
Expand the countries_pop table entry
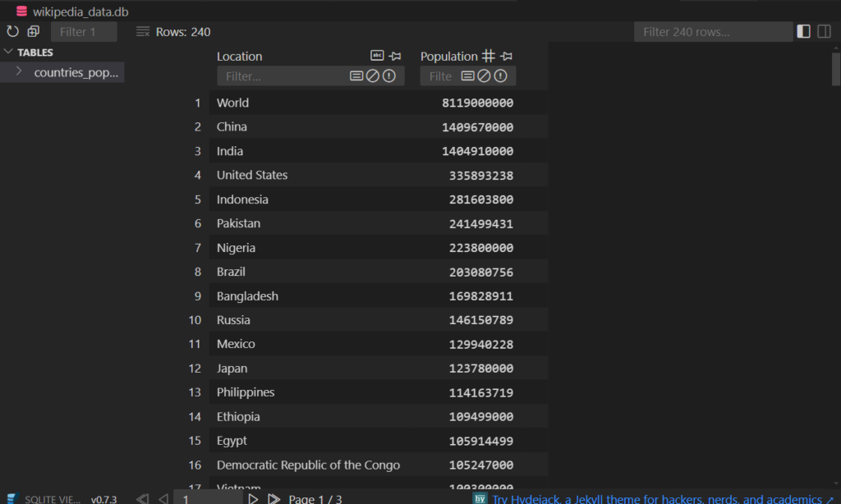(x=19, y=71)
